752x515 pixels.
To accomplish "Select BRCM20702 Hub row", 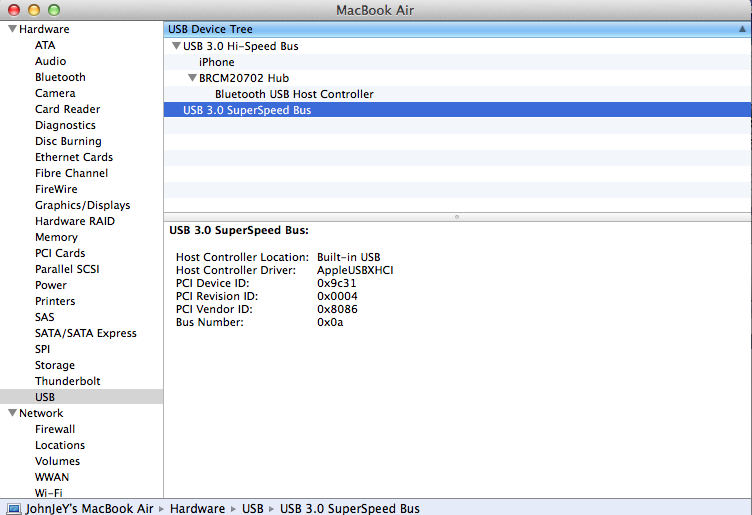I will click(458, 78).
